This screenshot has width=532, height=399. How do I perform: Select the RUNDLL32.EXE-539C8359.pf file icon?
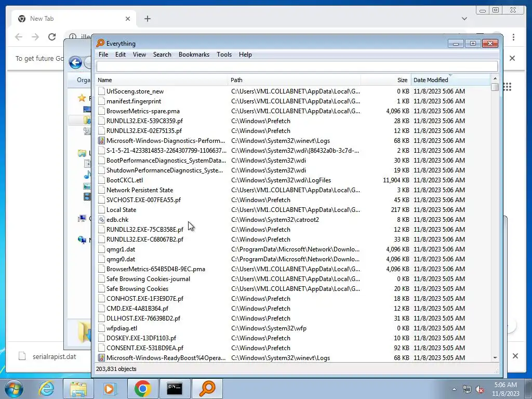[101, 121]
